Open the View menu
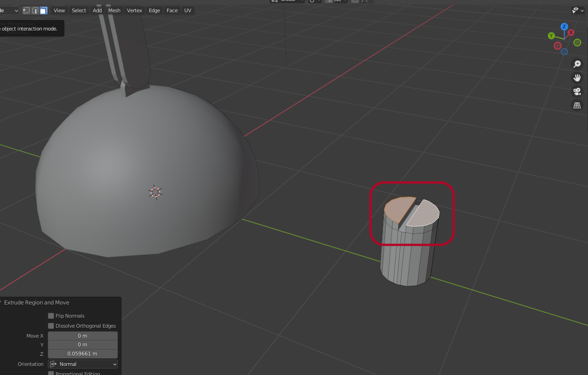This screenshot has width=588, height=375. [x=59, y=10]
